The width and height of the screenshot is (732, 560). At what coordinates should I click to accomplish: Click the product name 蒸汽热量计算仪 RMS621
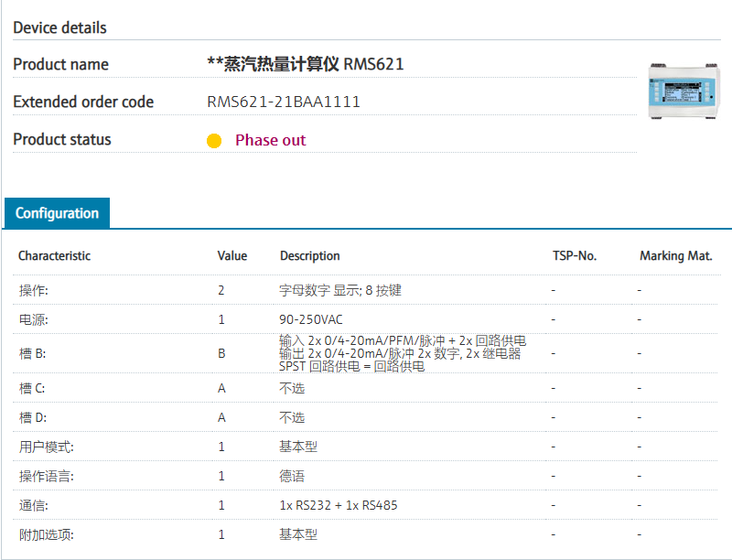coord(306,64)
